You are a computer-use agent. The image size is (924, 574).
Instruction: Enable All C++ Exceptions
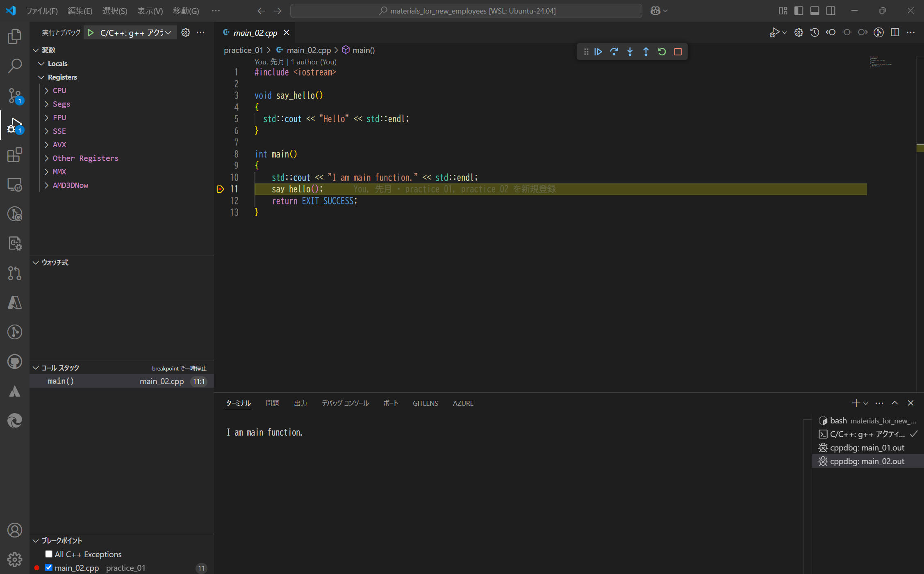click(49, 554)
